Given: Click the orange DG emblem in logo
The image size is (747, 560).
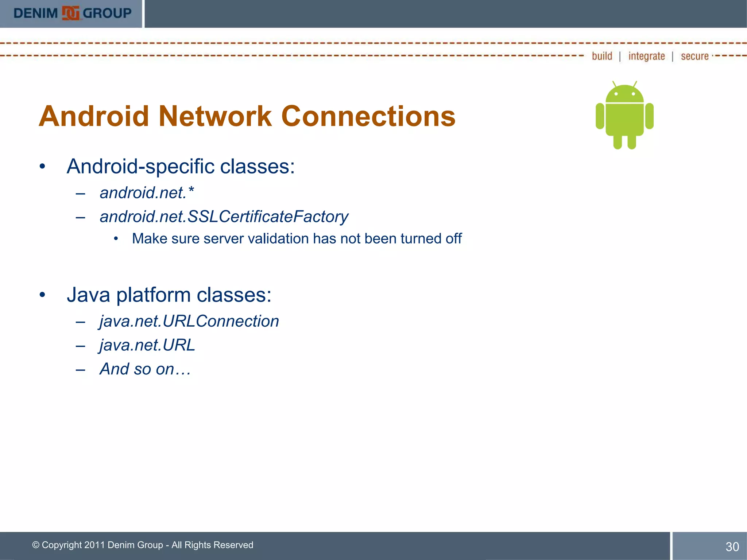Looking at the screenshot, I should tap(70, 13).
